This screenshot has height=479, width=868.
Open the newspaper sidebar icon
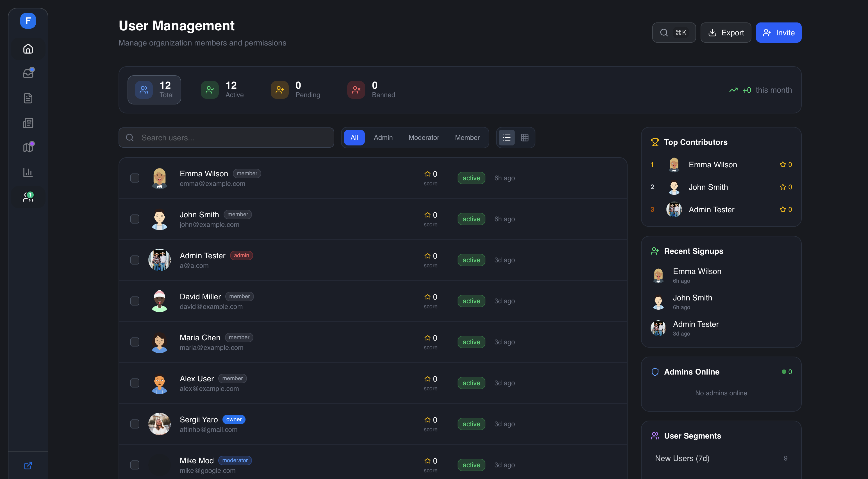28,123
